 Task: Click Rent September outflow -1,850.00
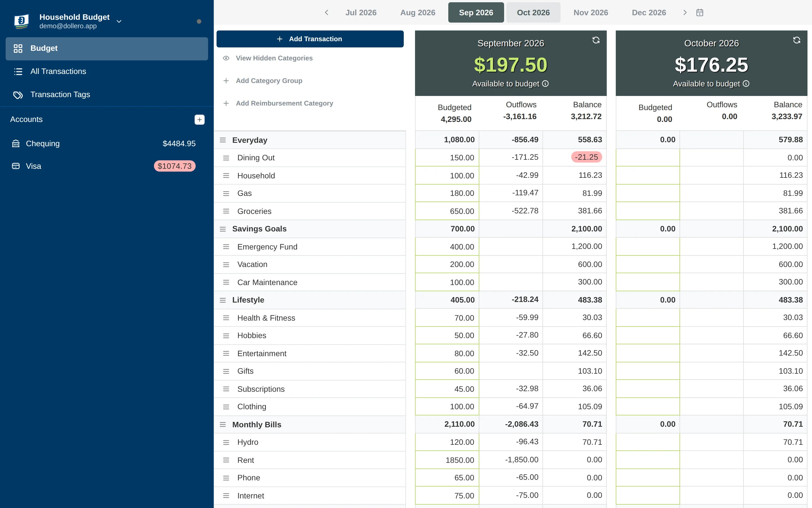coord(521,460)
